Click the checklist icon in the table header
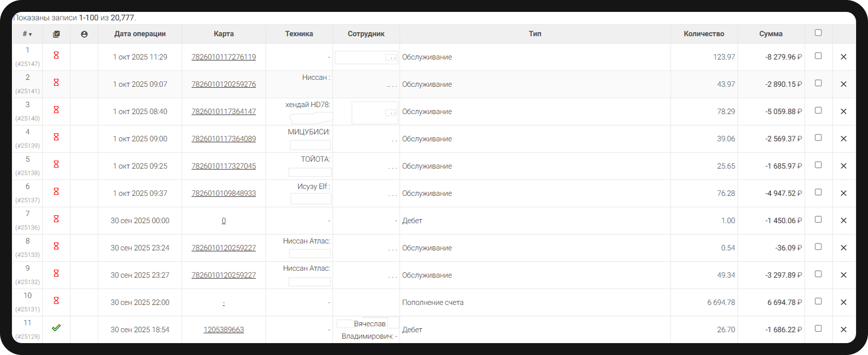This screenshot has height=355, width=868. pyautogui.click(x=56, y=34)
